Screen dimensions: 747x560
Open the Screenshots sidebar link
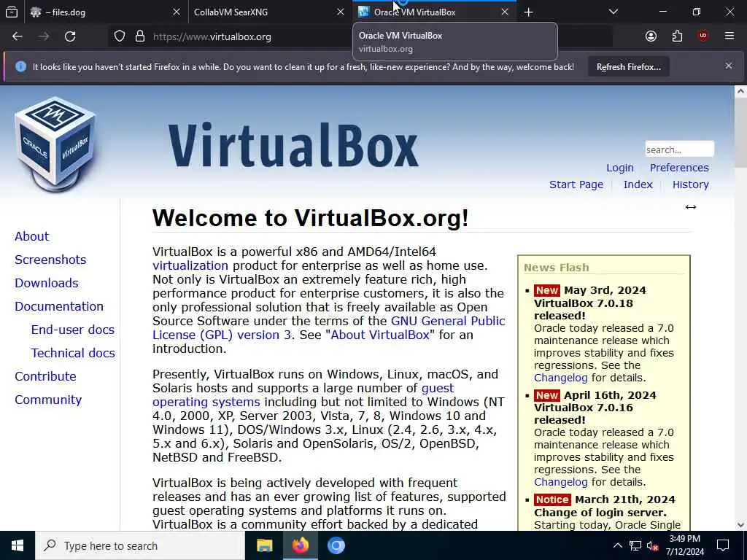click(50, 260)
